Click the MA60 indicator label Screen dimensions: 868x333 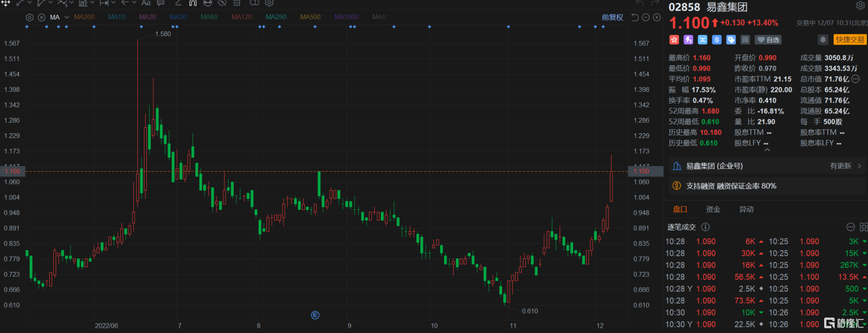pyautogui.click(x=210, y=17)
